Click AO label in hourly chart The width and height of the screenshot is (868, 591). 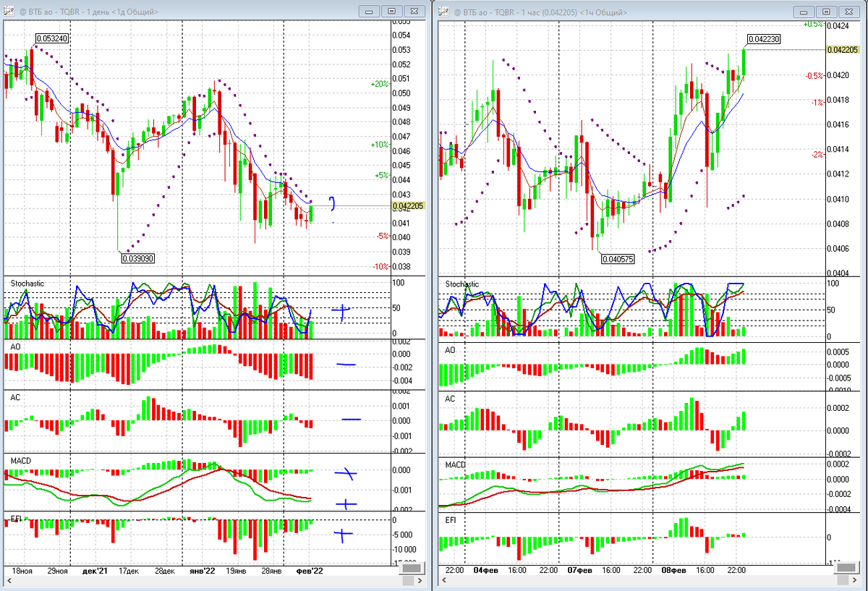coord(451,349)
